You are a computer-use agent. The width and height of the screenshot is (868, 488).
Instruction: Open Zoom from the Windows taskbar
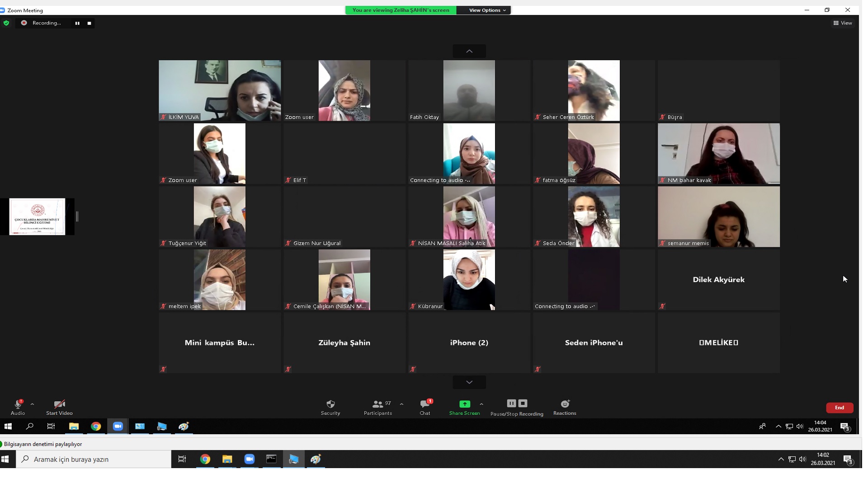tap(249, 460)
